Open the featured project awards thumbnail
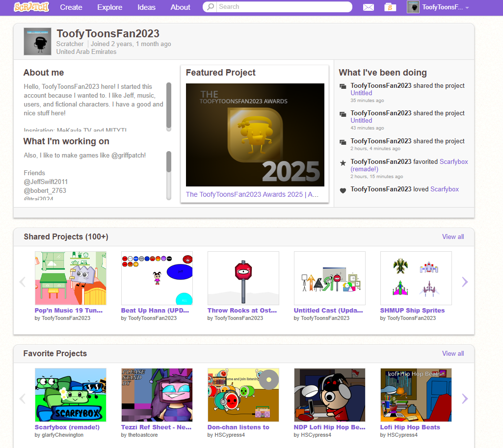This screenshot has height=448, width=503. point(255,134)
